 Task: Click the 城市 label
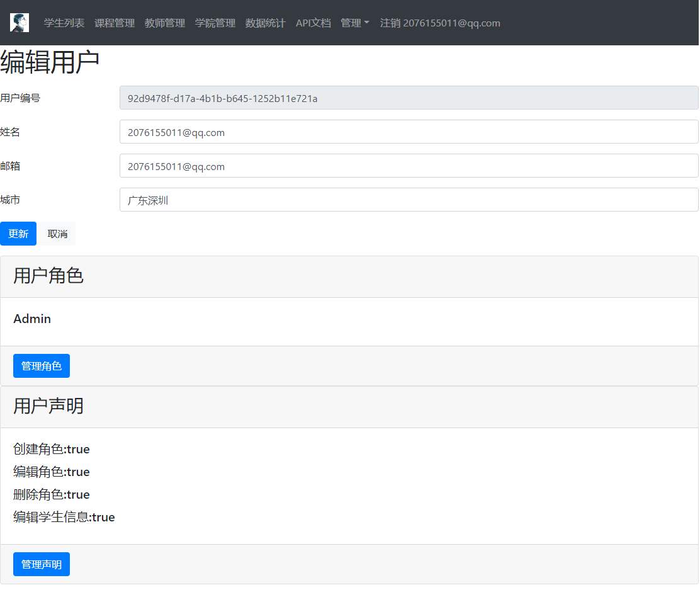10,200
